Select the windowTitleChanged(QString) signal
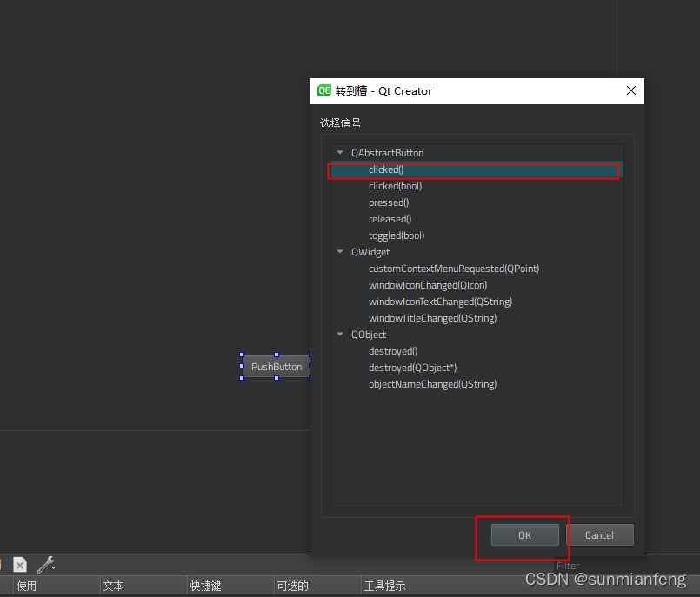Screen dimensions: 700x597 click(440, 317)
